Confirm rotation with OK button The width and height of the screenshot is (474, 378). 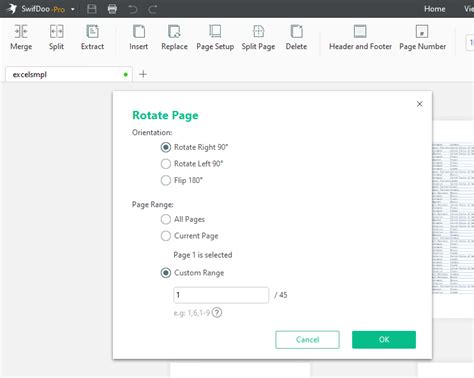[384, 340]
